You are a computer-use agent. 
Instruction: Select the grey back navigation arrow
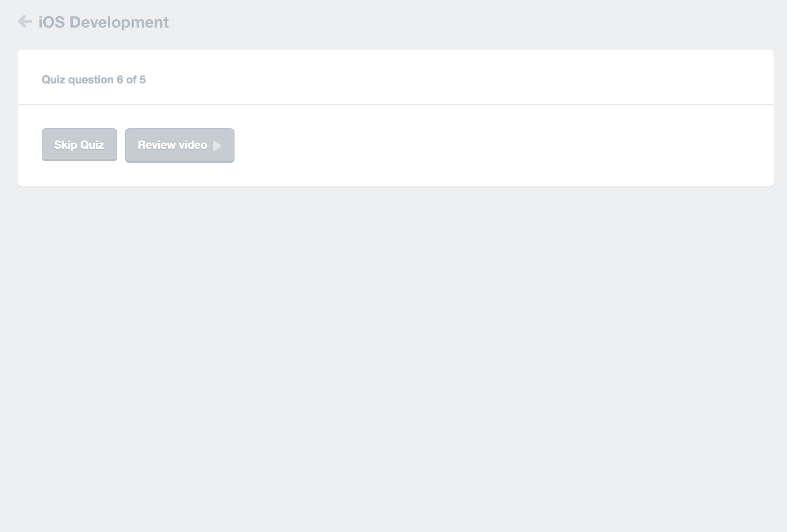click(25, 22)
